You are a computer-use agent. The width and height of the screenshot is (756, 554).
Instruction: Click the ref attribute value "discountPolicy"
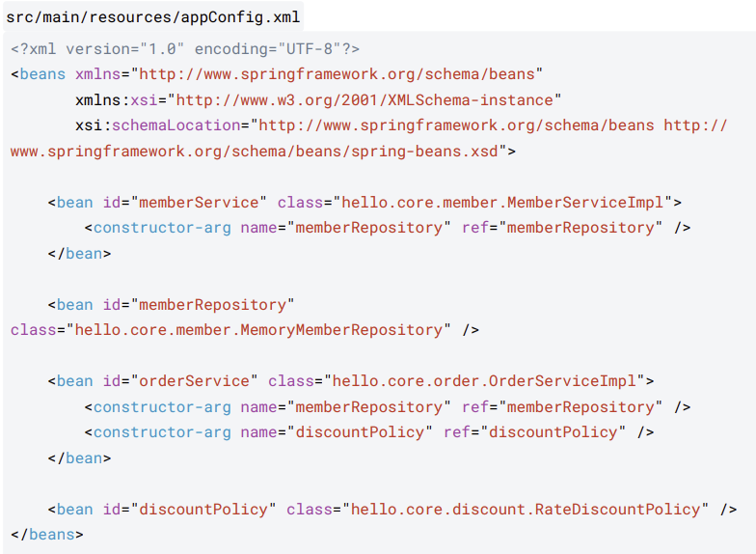pos(553,432)
